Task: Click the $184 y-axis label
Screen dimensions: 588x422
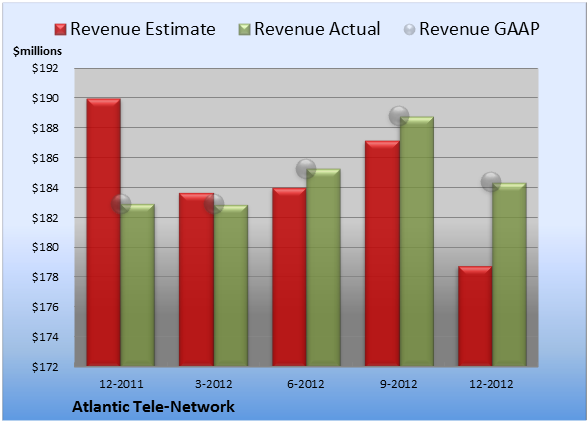Action: click(x=45, y=188)
